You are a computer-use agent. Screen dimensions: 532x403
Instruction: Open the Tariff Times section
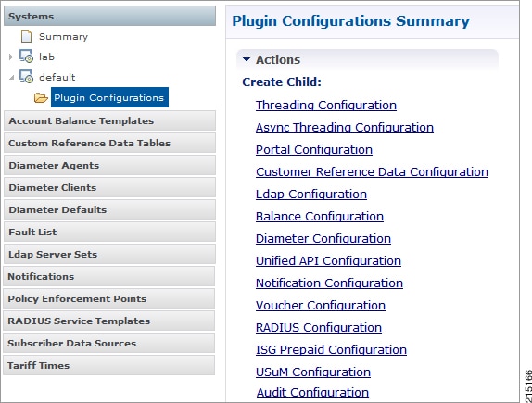[x=109, y=365]
